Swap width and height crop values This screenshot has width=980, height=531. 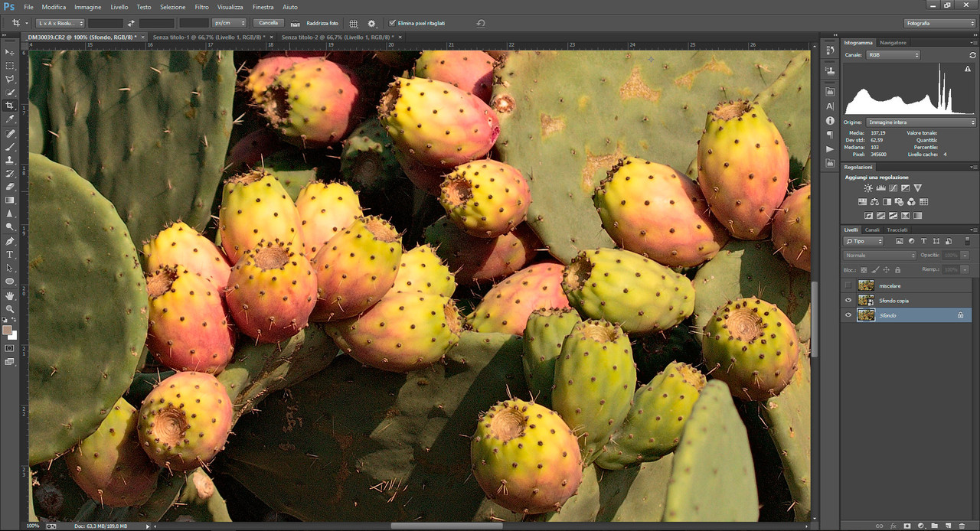[131, 23]
